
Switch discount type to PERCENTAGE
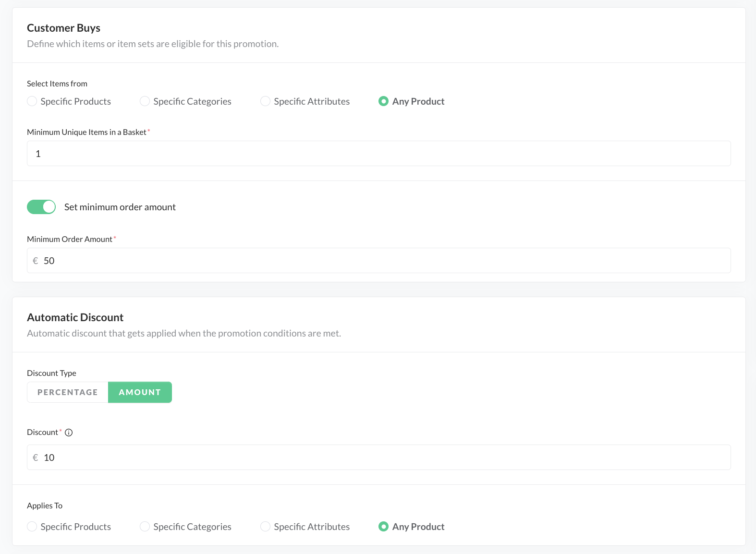(x=68, y=392)
